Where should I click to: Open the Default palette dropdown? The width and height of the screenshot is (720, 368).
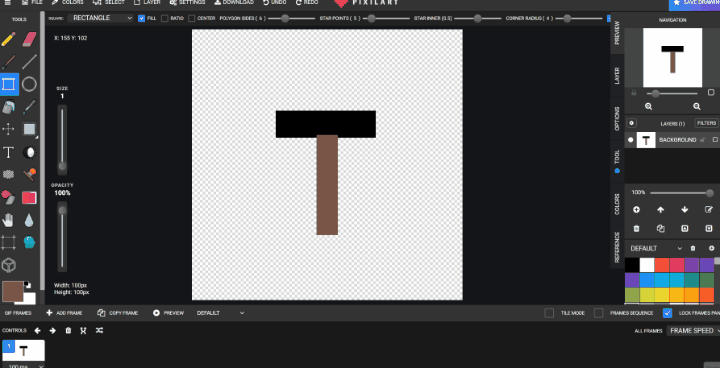point(656,249)
